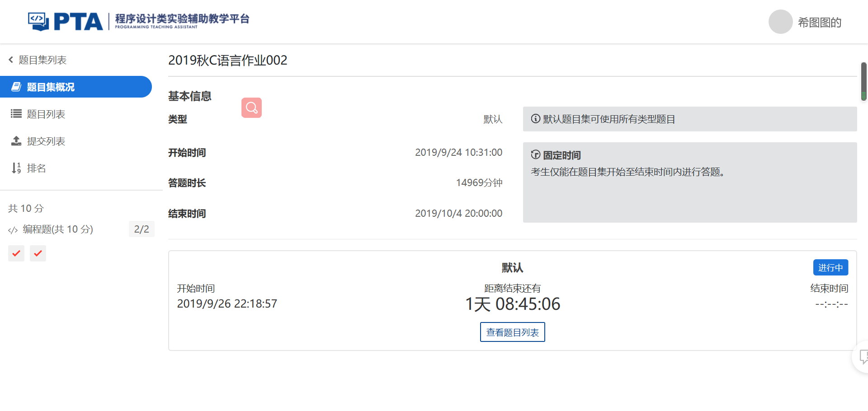Click the blue 进行中 status badge
The height and width of the screenshot is (411, 868).
tap(830, 267)
